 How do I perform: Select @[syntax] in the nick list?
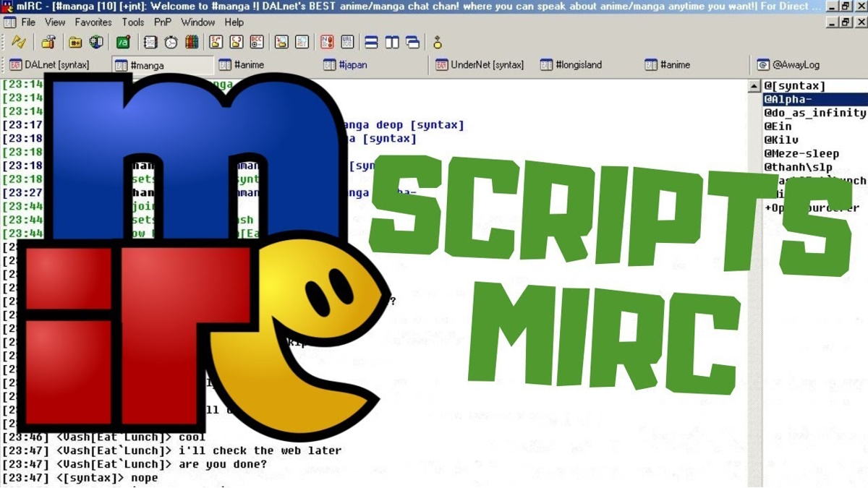[794, 86]
